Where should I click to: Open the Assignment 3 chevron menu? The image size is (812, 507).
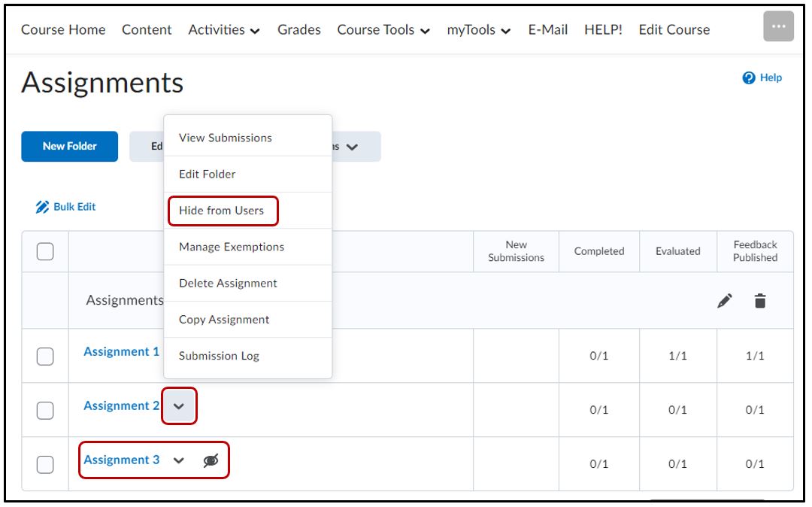(x=179, y=460)
